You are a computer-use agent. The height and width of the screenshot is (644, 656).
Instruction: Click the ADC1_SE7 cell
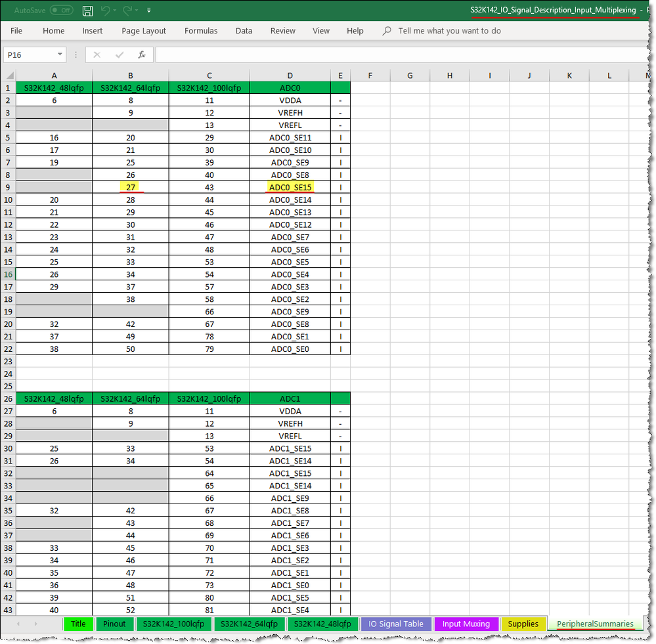[x=290, y=523]
